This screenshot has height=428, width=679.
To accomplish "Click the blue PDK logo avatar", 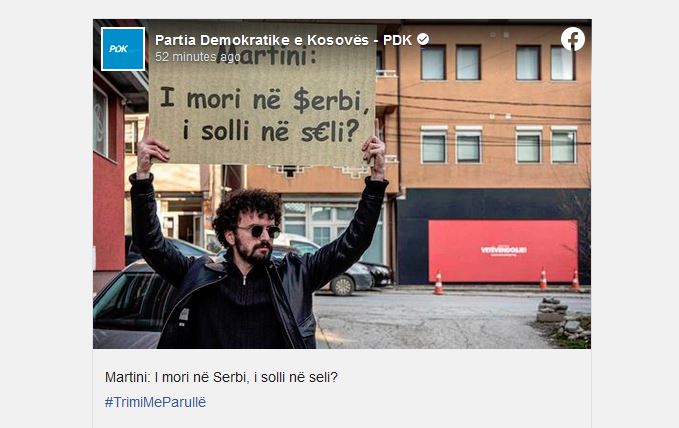I will tap(123, 49).
